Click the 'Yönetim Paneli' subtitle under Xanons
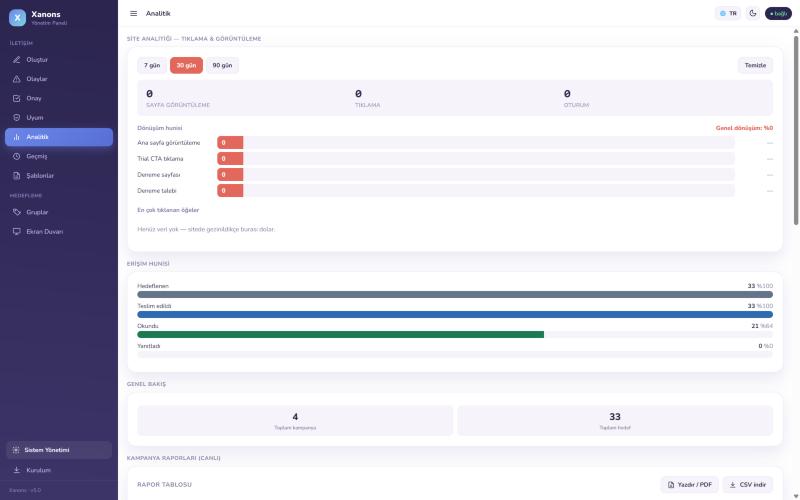Viewport: 800px width, 500px height. coord(49,23)
